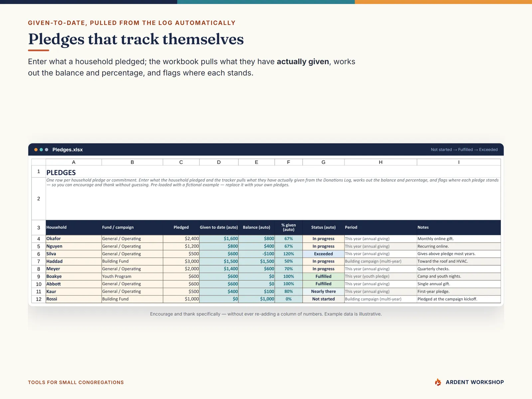Click the Not started → Fulfilled → Exceeded legend
Image resolution: width=532 pixels, height=399 pixels.
click(x=464, y=150)
